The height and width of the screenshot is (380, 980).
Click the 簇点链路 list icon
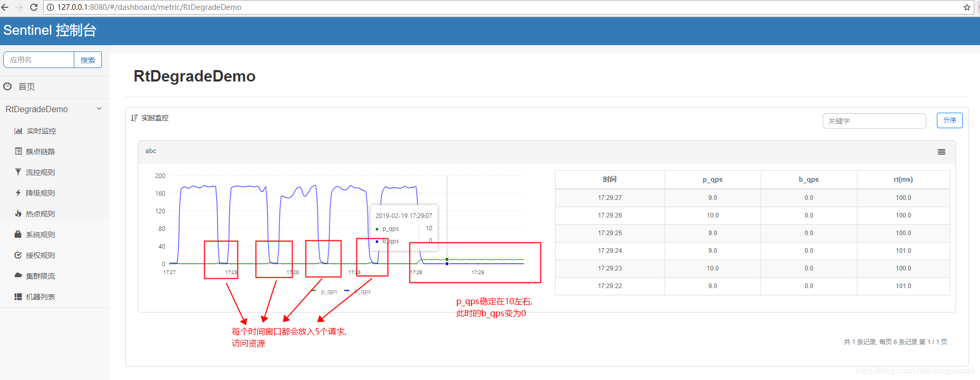18,151
